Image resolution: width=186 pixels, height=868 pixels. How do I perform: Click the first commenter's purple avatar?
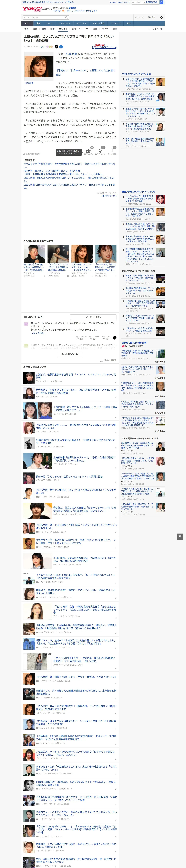(x=26, y=324)
